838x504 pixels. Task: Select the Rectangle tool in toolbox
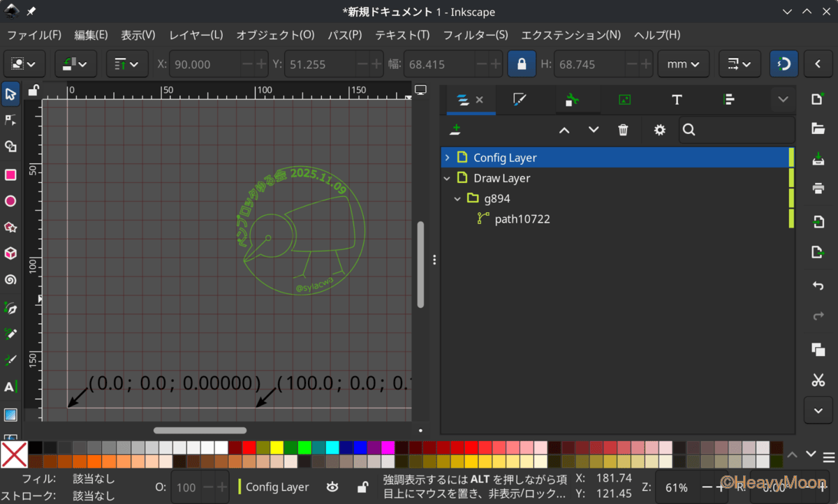point(10,175)
